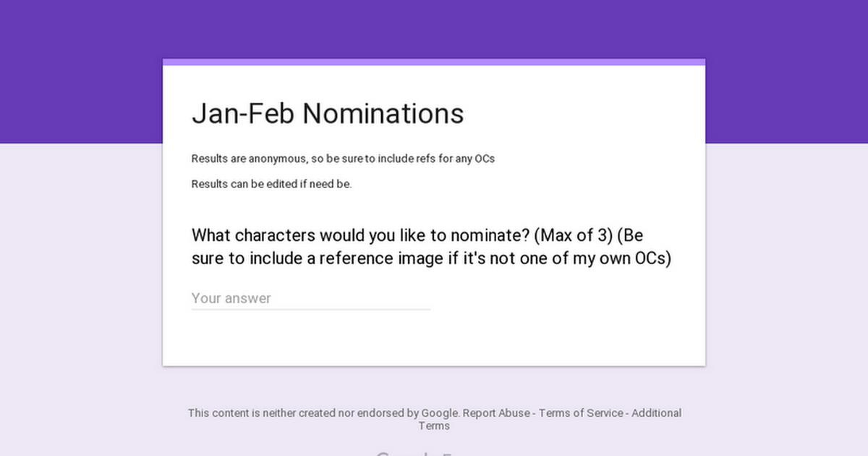Viewport: 868px width, 456px height.
Task: Click the "Your answer" text field
Action: pyautogui.click(x=310, y=298)
